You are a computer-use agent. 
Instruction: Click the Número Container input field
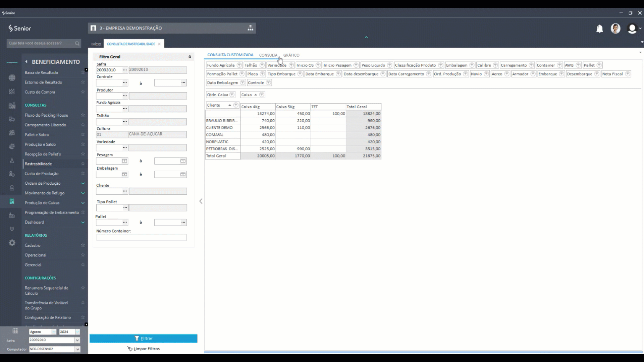coord(141,238)
